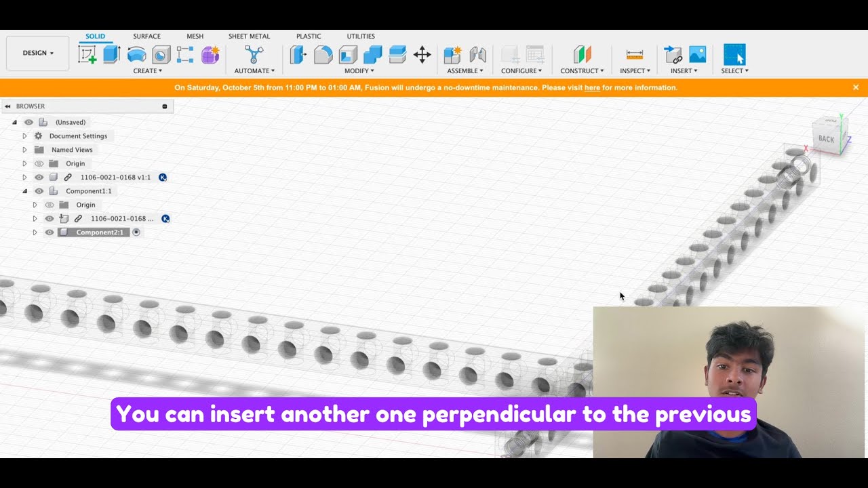Viewport: 868px width, 488px height.
Task: Hide the (Unsaved) root component
Action: [28, 123]
